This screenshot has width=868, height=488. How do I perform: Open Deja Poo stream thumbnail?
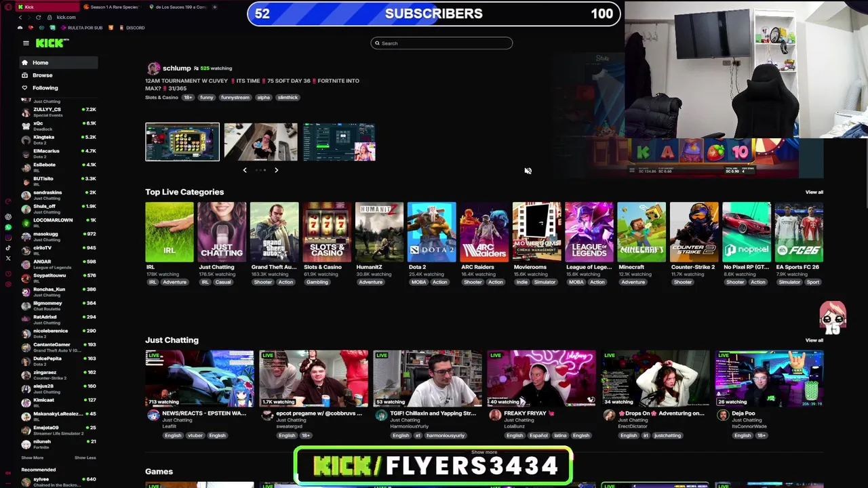tap(769, 378)
